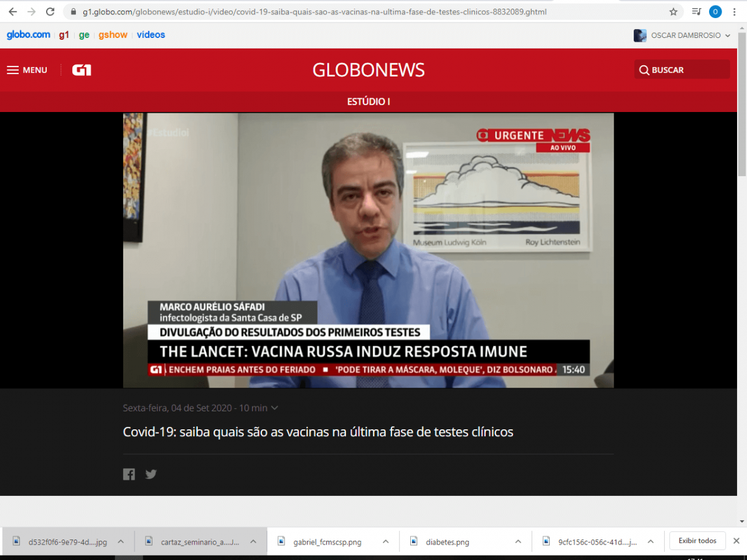
Task: Open options arrow for 9cfc156c download
Action: click(x=651, y=541)
